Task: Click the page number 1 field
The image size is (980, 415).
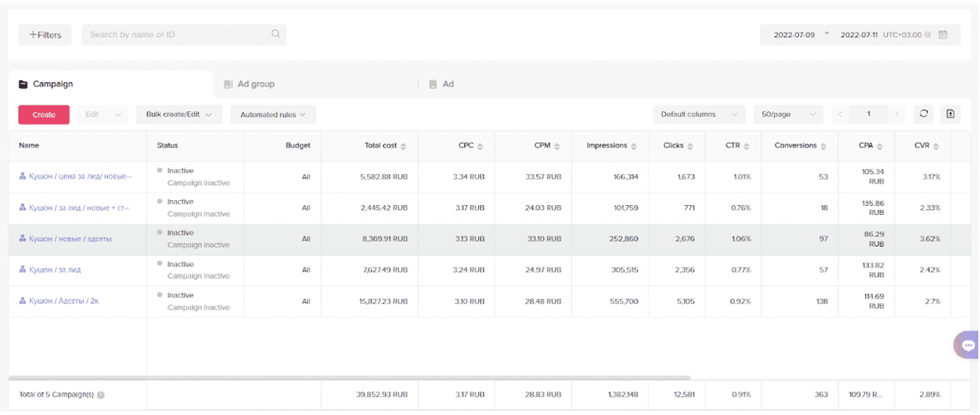Action: tap(869, 115)
